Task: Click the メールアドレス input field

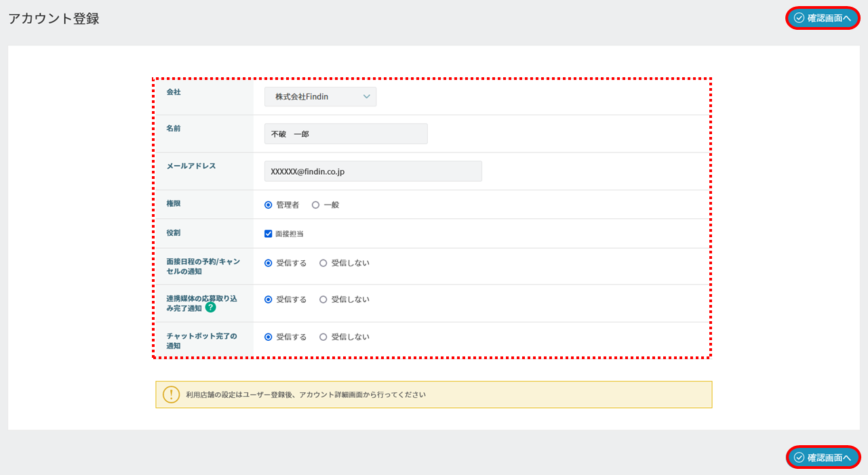Action: pos(373,171)
